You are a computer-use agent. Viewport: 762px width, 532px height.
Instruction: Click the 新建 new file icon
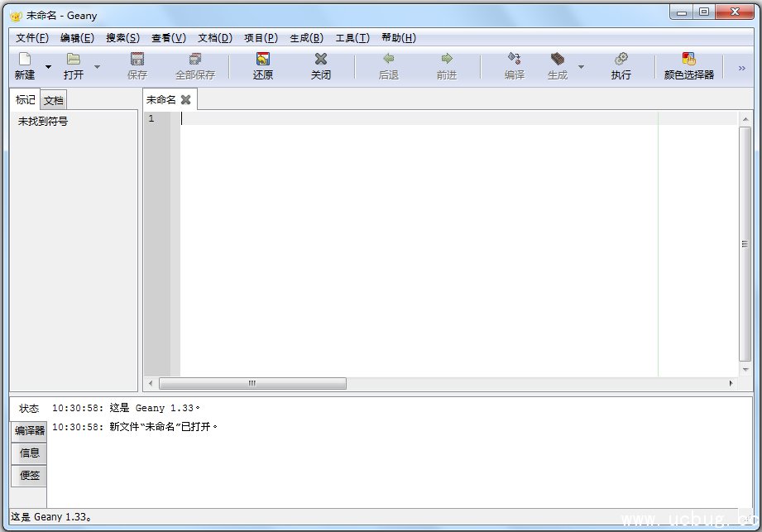coord(25,59)
